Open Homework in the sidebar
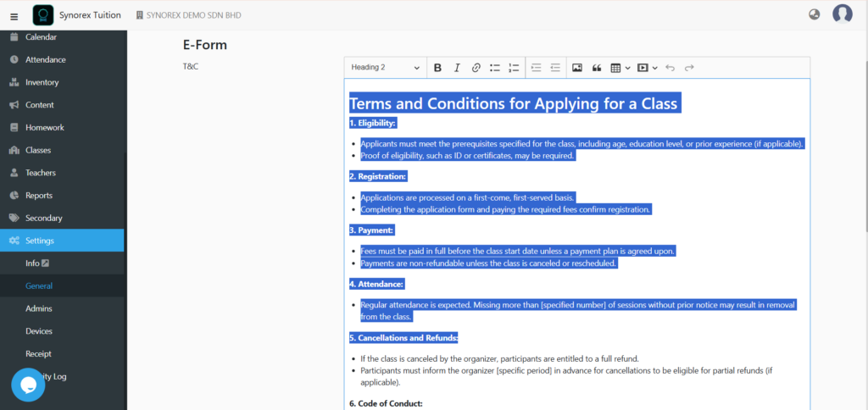 tap(62, 127)
